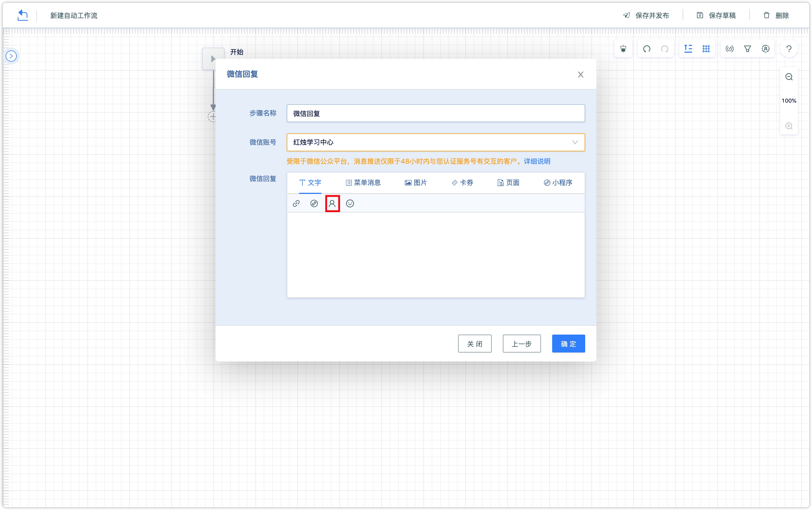Click the Start (开始) node play icon
The width and height of the screenshot is (812, 510).
[x=213, y=59]
